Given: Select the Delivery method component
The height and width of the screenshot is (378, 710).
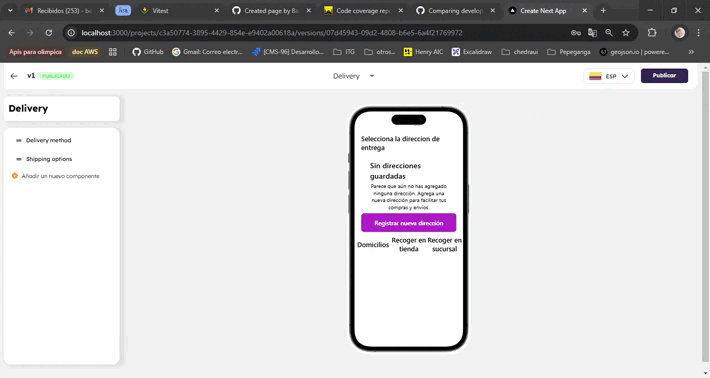Looking at the screenshot, I should [x=48, y=140].
